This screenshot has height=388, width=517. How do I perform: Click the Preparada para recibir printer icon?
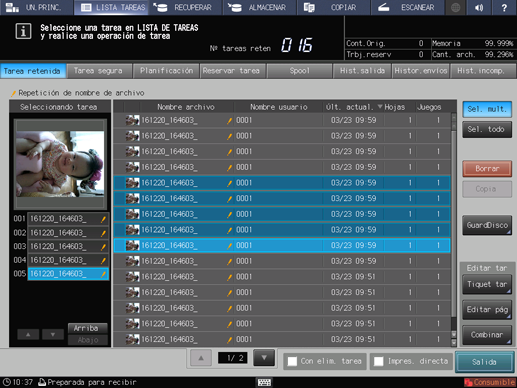(42, 382)
